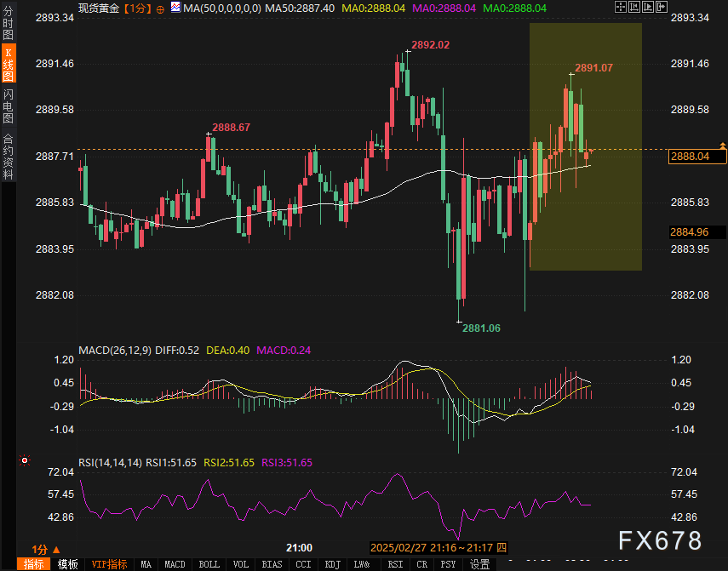This screenshot has width=728, height=571.
Task: Choose the PSY indicator button
Action: click(448, 564)
